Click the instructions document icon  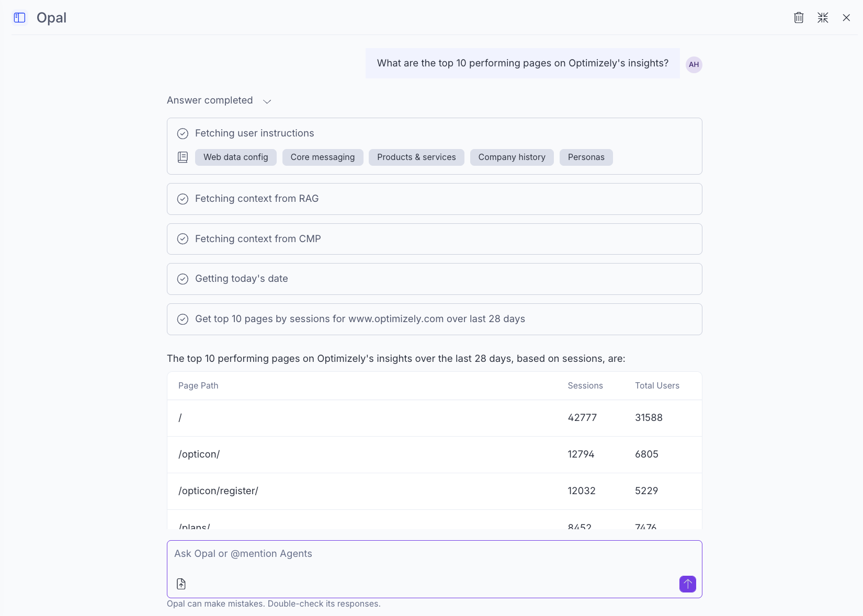pos(183,157)
